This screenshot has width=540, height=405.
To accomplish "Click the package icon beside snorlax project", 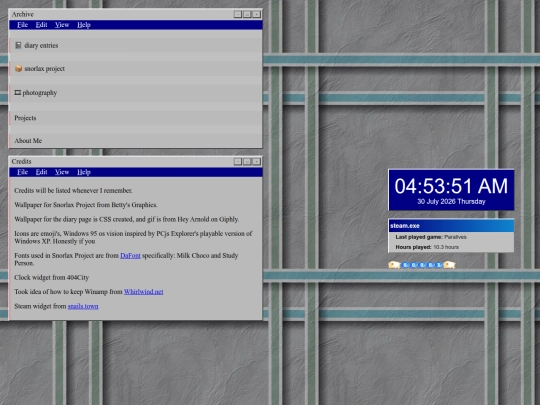I will [18, 69].
